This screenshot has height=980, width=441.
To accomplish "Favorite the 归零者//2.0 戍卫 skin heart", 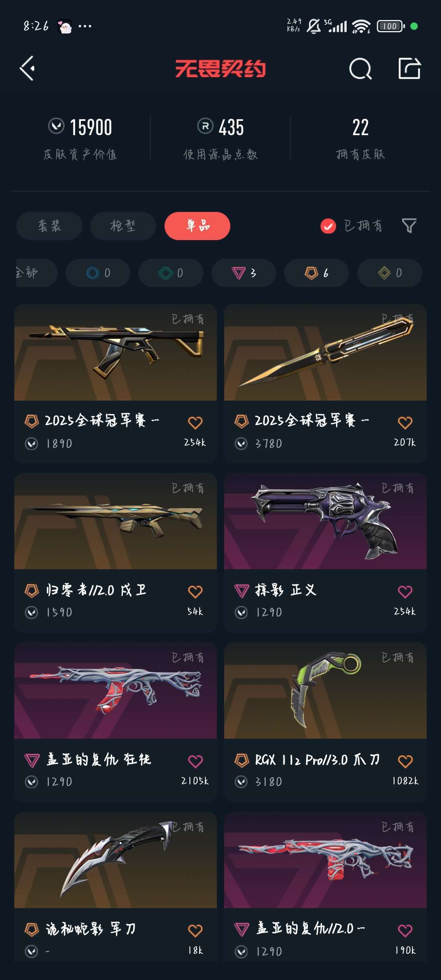I will tap(195, 591).
